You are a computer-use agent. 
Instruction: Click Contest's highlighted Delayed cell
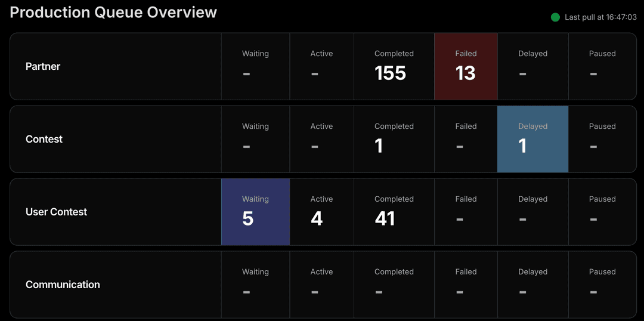(x=532, y=139)
